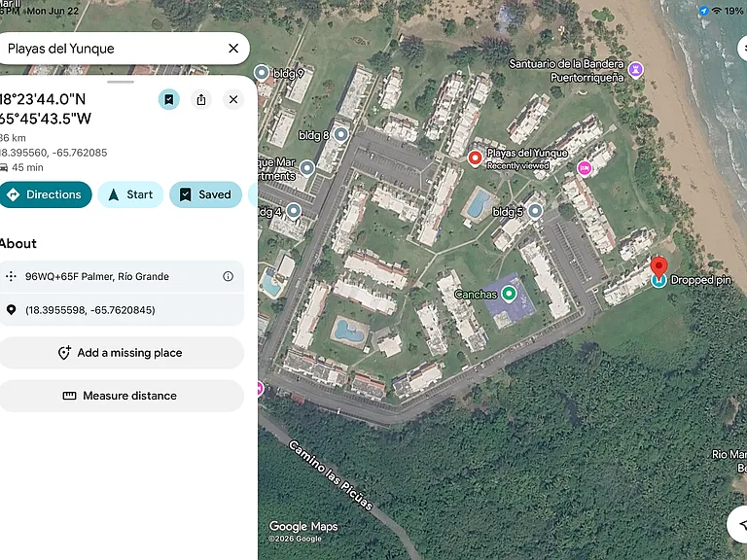The image size is (747, 560).
Task: Open Measure distance tool
Action: (122, 396)
